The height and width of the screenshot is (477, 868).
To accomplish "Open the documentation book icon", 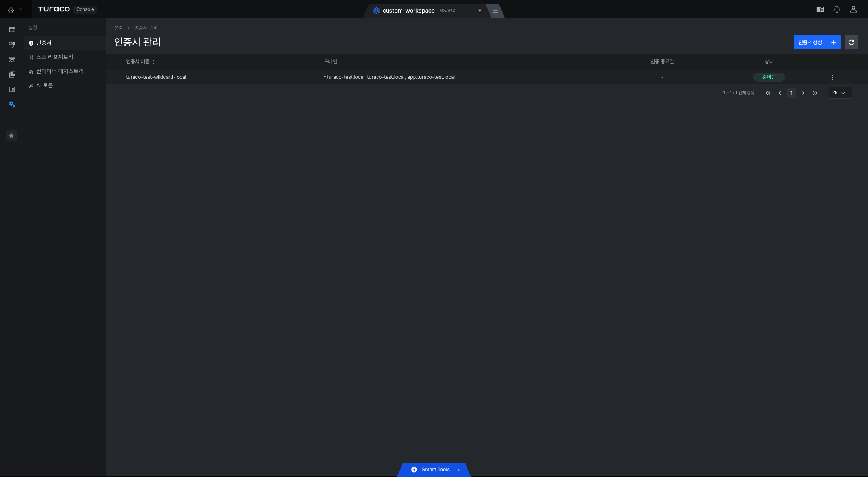I will point(820,9).
